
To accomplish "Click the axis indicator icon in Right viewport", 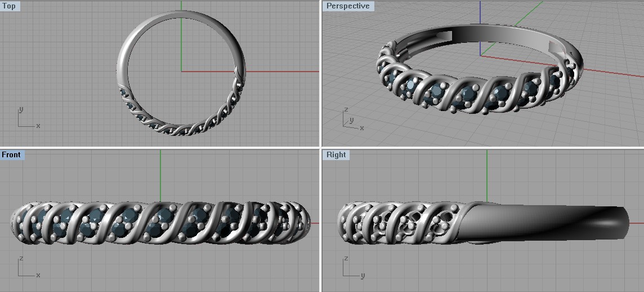I will coord(353,267).
